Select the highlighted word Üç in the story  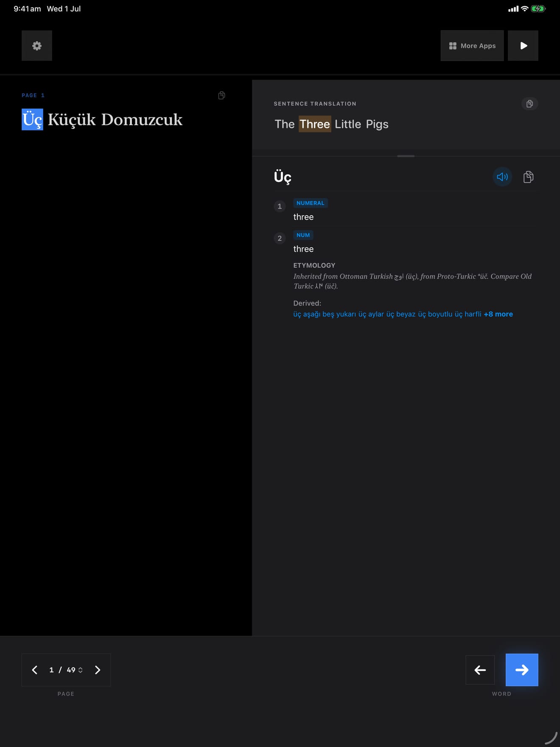click(32, 120)
